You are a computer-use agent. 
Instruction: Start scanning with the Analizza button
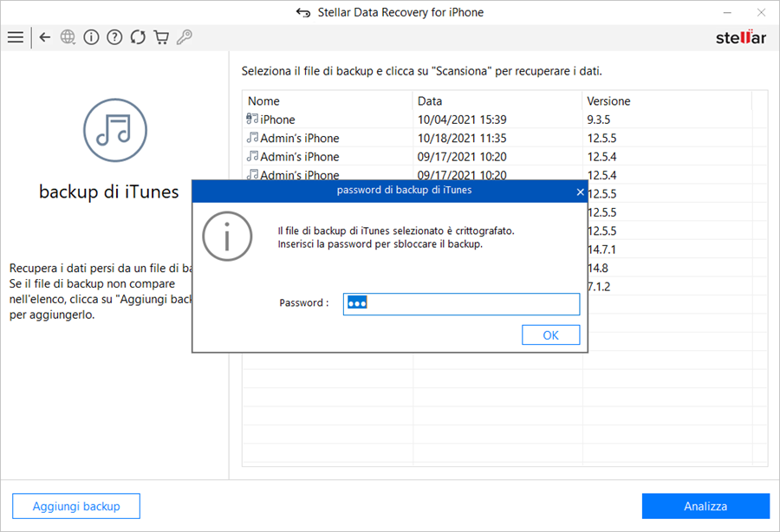(705, 506)
